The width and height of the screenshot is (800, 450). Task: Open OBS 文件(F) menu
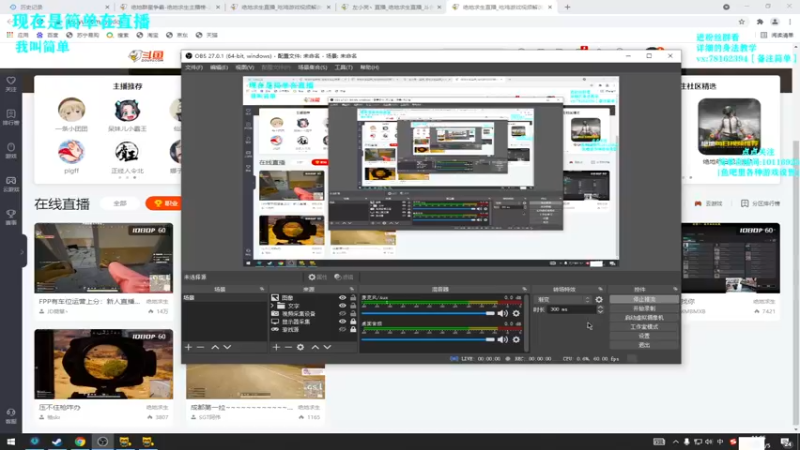(x=193, y=67)
